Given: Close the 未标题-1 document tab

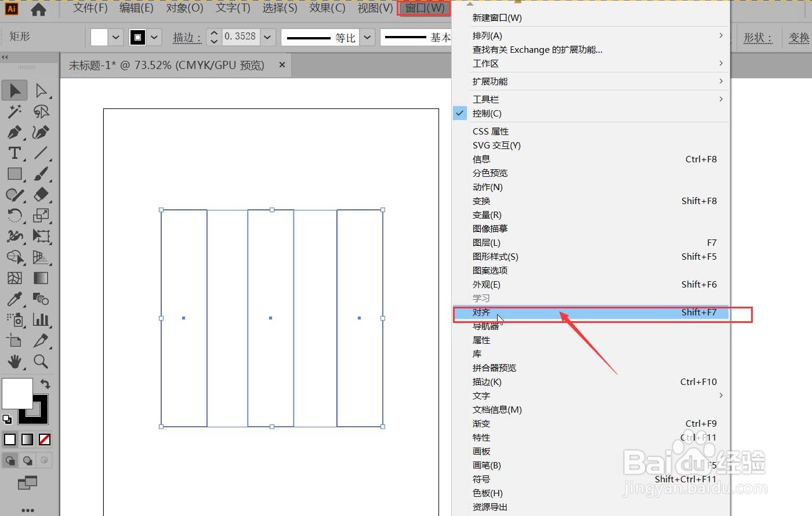Looking at the screenshot, I should [282, 65].
